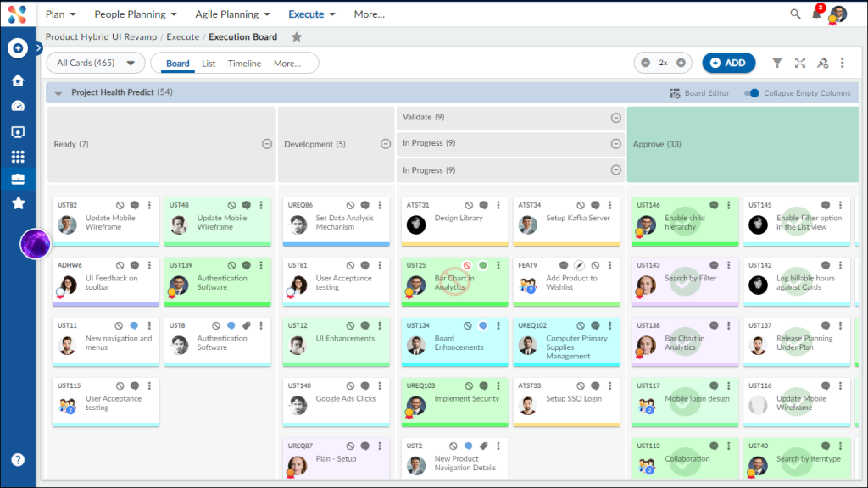Viewport: 868px width, 488px height.
Task: Click the Home icon in the left sidebar
Action: [x=18, y=78]
